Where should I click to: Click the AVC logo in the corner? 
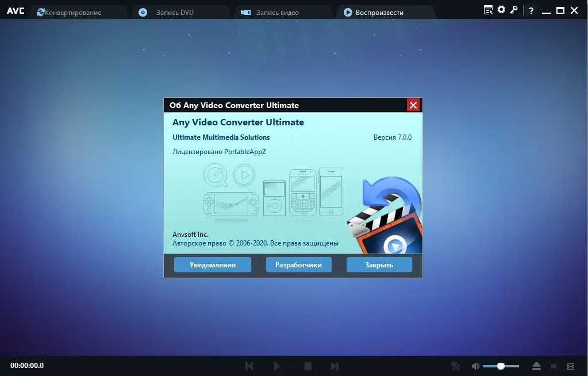pos(16,10)
